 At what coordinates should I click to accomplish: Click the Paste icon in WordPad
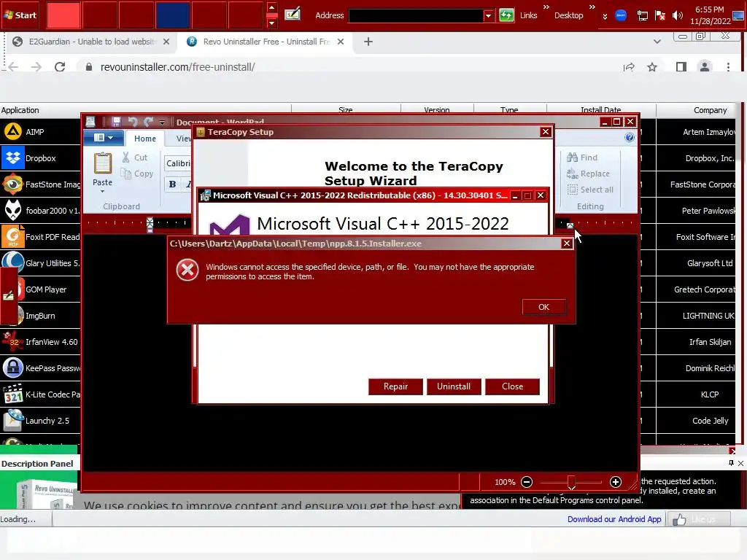(102, 163)
